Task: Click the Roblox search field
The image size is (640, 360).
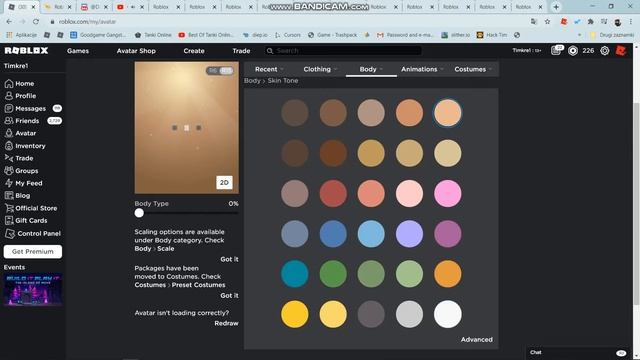Action: coord(343,51)
